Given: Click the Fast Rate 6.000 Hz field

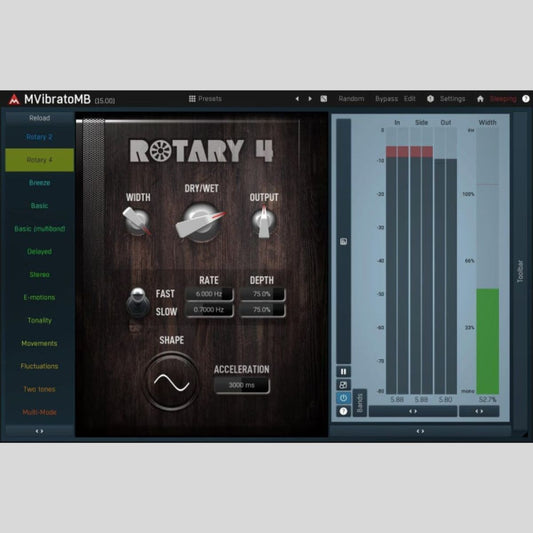Looking at the screenshot, I should click(x=209, y=294).
